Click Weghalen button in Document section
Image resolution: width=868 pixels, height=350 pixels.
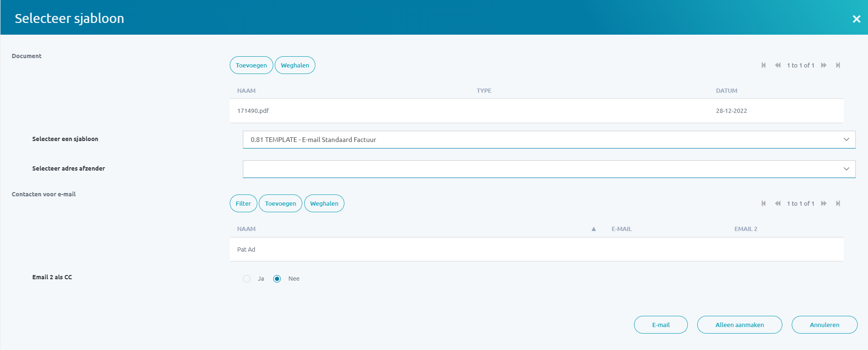tap(295, 66)
